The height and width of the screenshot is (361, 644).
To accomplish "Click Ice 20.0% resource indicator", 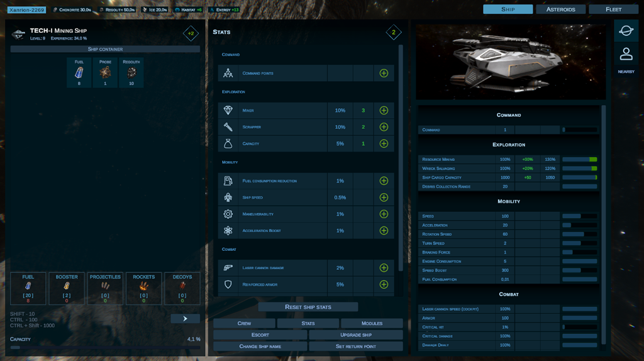I will tap(155, 10).
